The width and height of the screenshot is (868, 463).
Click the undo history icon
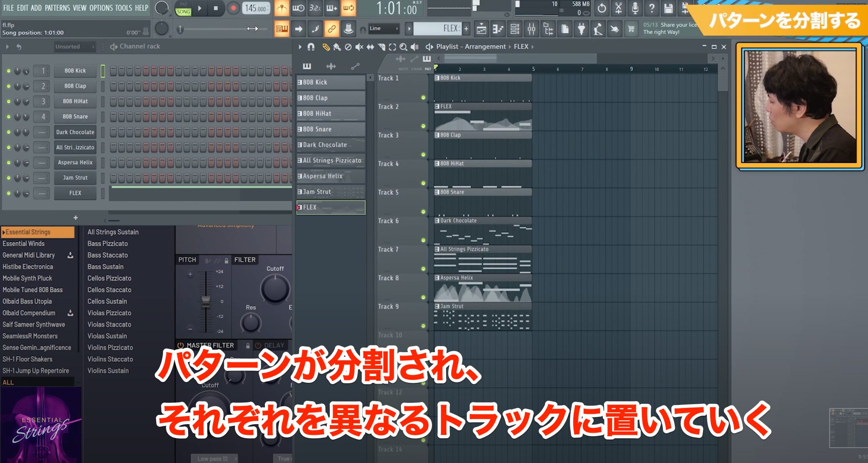[602, 8]
